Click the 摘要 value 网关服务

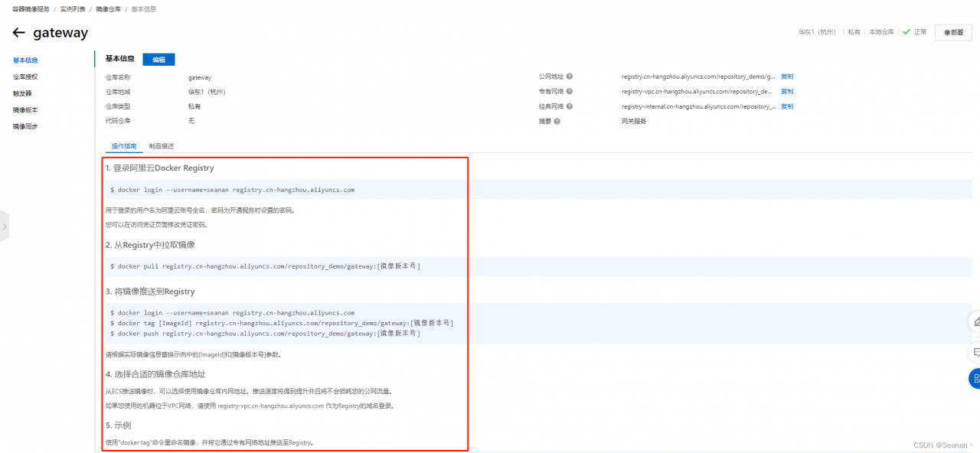[634, 121]
